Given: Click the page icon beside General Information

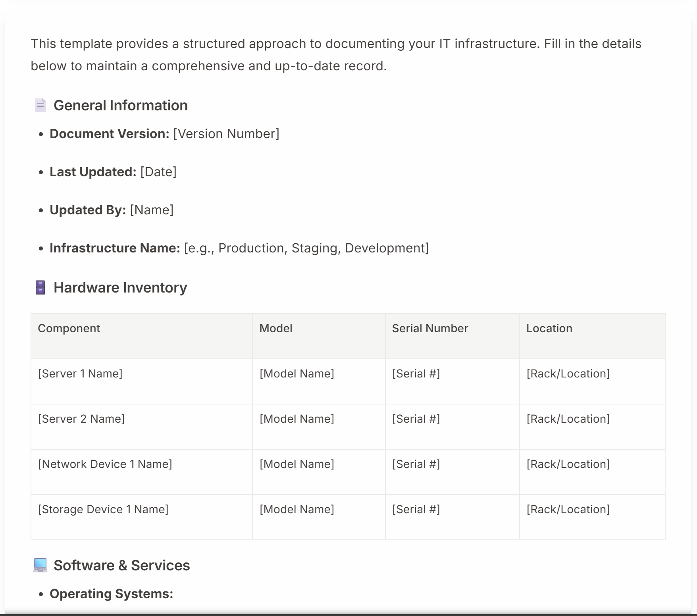Looking at the screenshot, I should coord(40,106).
